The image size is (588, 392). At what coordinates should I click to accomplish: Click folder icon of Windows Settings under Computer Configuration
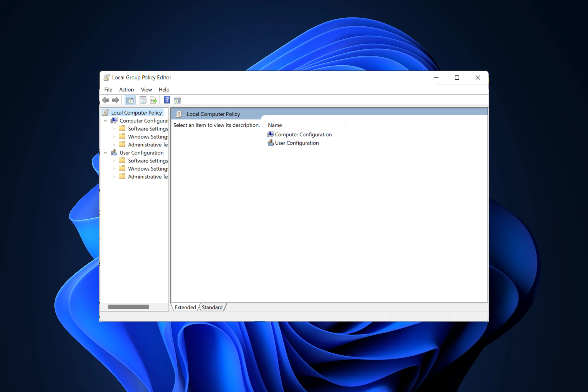tap(122, 137)
